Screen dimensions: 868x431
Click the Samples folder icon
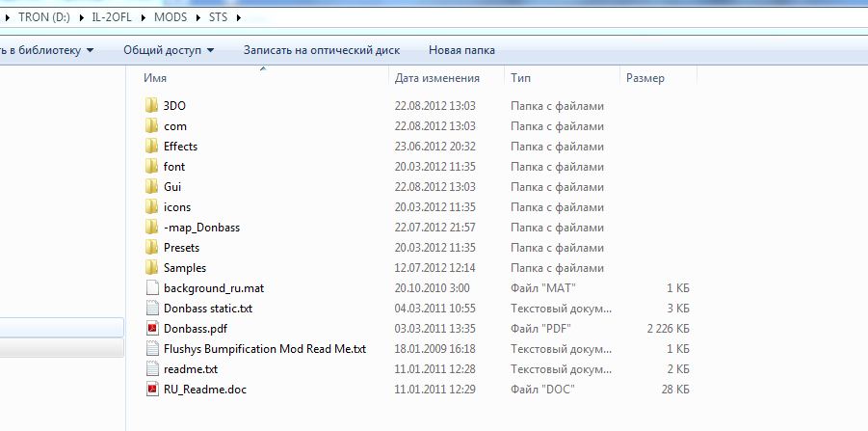(152, 268)
